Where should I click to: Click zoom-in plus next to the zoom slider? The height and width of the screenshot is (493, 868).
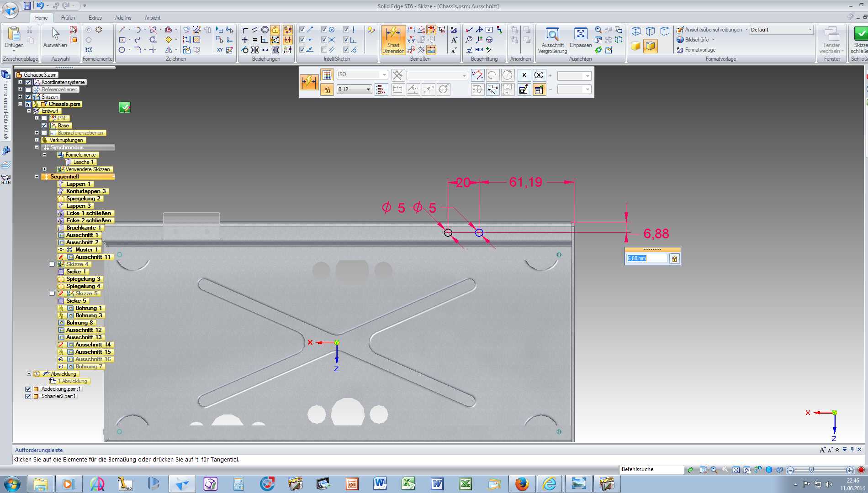click(x=849, y=470)
